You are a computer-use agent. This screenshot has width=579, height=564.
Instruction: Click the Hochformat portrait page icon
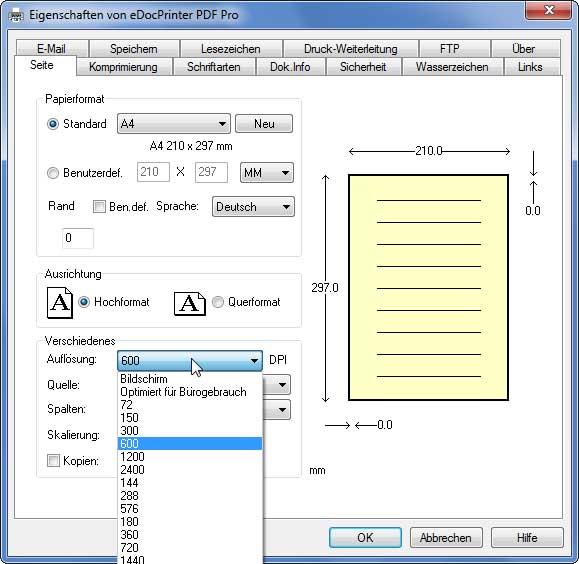60,303
